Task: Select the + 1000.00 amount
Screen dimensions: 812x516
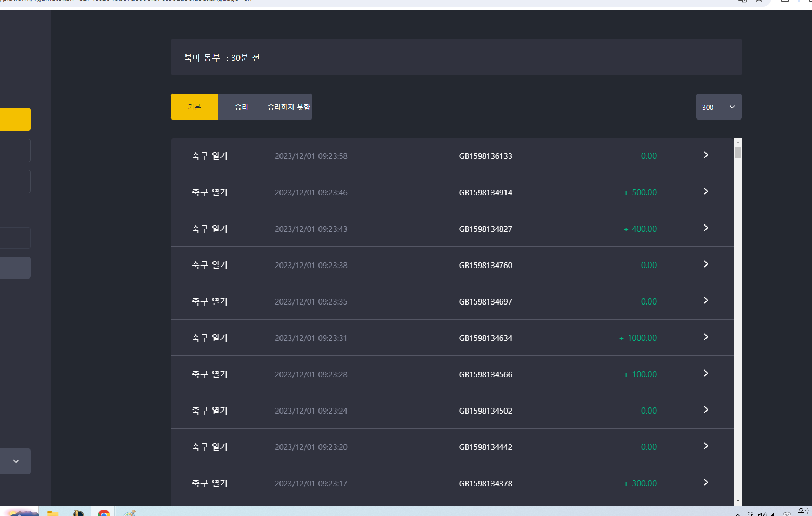Action: (x=638, y=338)
